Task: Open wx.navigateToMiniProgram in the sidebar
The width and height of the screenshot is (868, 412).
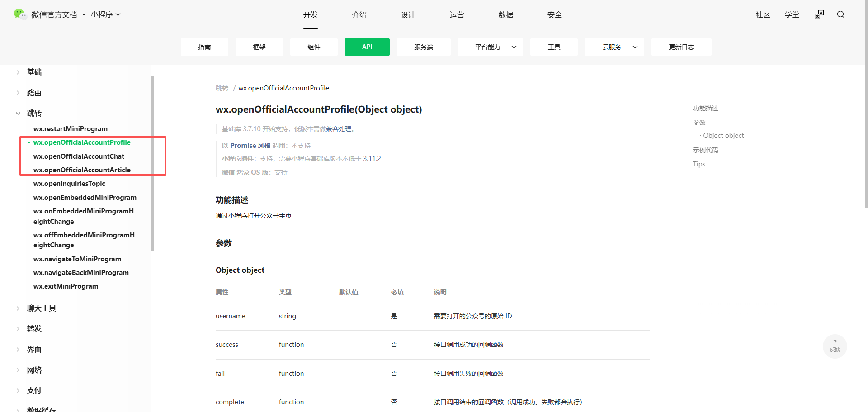Action: click(77, 259)
